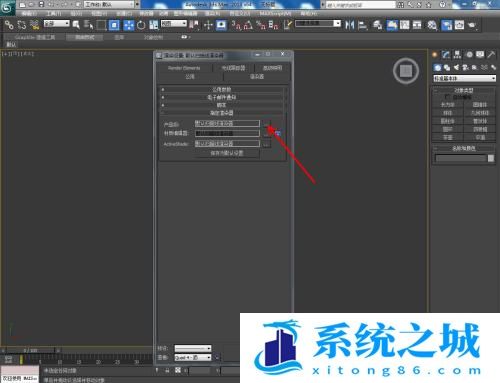This screenshot has height=383, width=500.
Task: Toggle the Selection Lock in status bar
Action: point(167,370)
